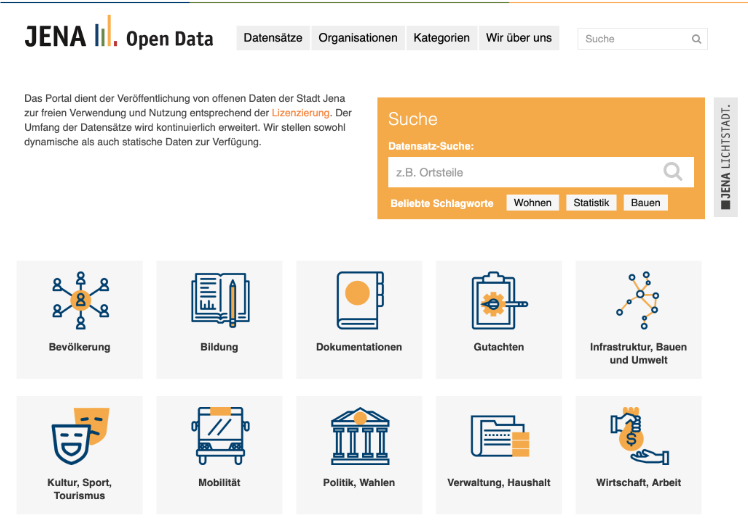The height and width of the screenshot is (529, 748).
Task: Follow the Lizenzierung link
Action: pos(301,113)
